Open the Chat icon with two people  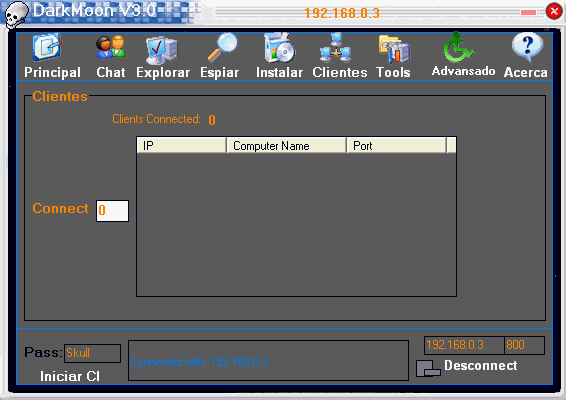[x=111, y=47]
